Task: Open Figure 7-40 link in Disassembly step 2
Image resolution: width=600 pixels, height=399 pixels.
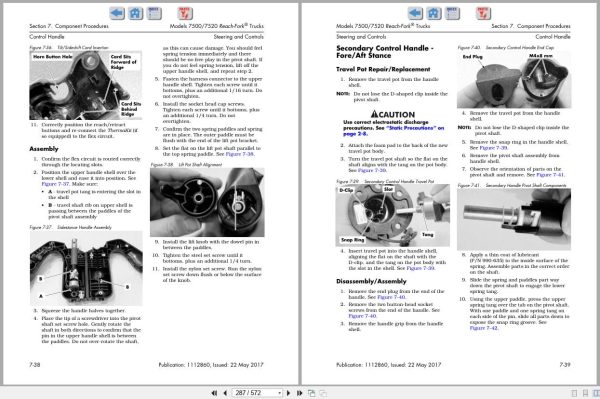Action: point(362,316)
